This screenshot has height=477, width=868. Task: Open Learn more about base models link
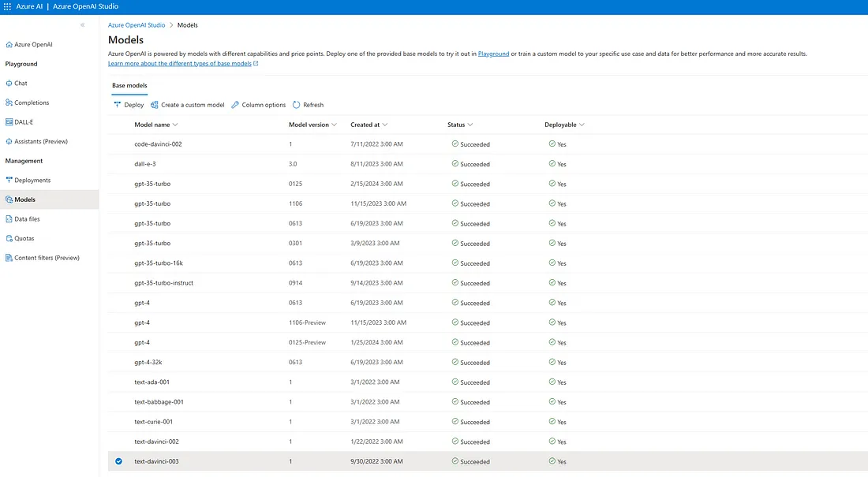[179, 63]
